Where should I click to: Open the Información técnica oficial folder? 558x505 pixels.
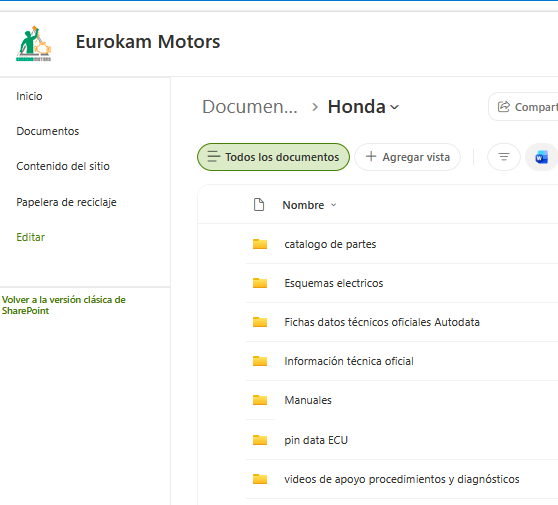point(349,361)
